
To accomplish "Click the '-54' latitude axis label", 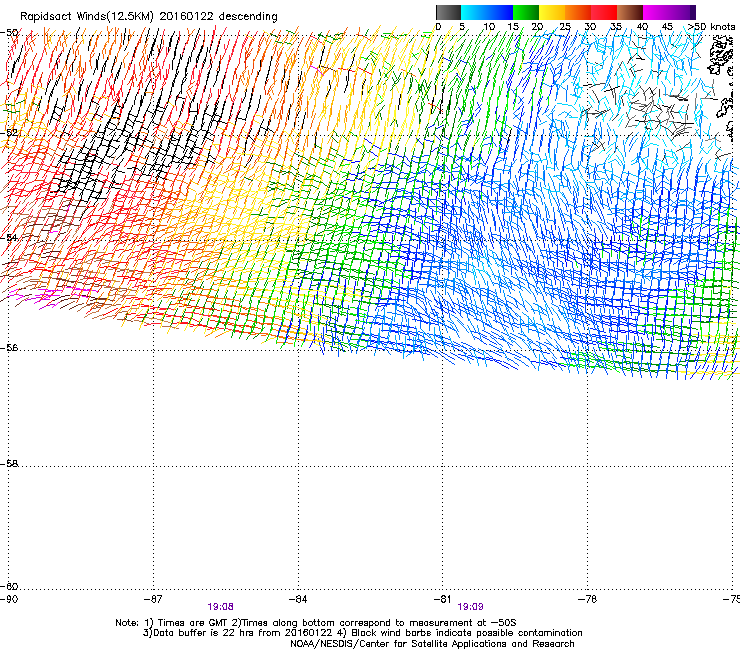I will pyautogui.click(x=9, y=237).
